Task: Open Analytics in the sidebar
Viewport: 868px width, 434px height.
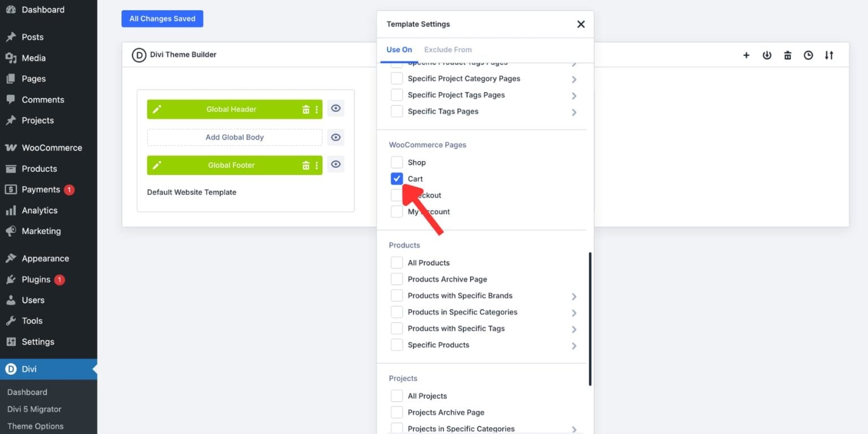Action: pos(49,210)
